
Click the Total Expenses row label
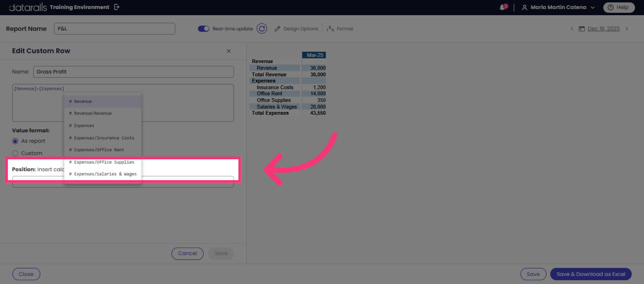pos(270,113)
